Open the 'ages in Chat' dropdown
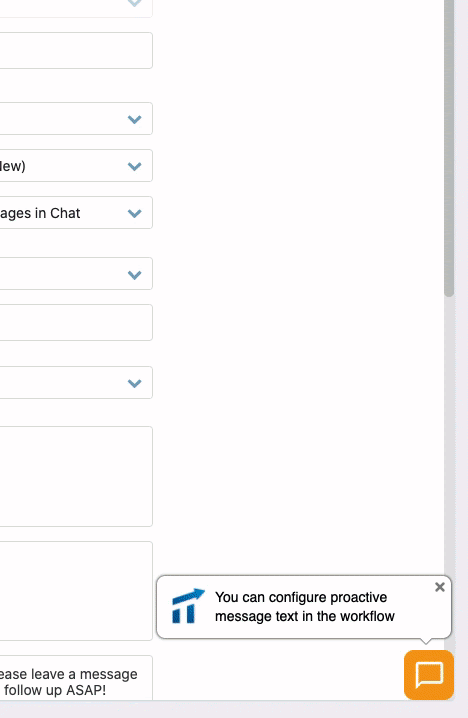 [x=76, y=212]
